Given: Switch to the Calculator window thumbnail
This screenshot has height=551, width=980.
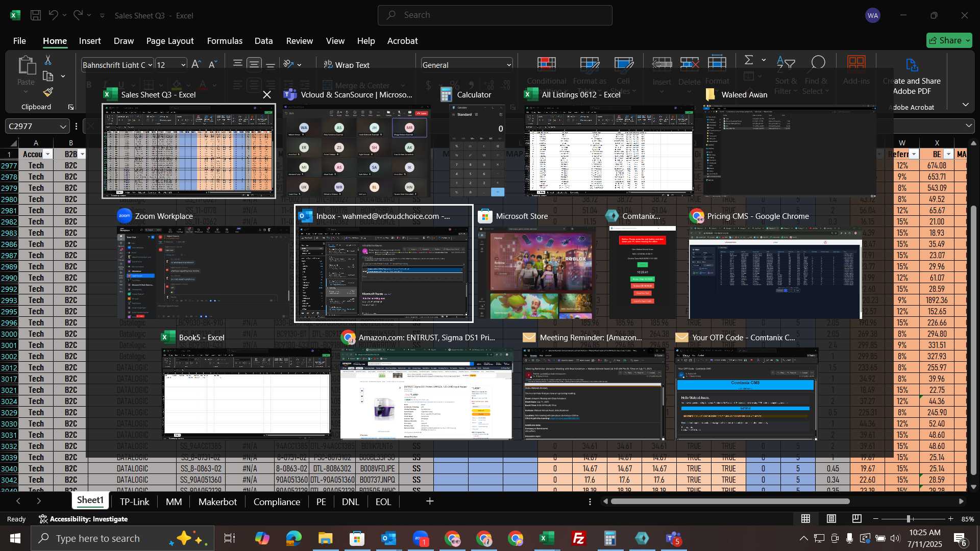Looking at the screenshot, I should [477, 151].
